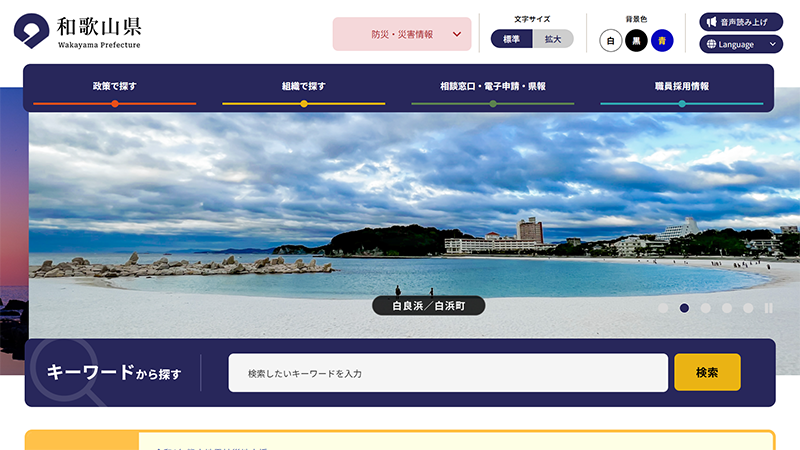The image size is (800, 450).
Task: Go to the fourth carousel slide dot
Action: point(727,308)
